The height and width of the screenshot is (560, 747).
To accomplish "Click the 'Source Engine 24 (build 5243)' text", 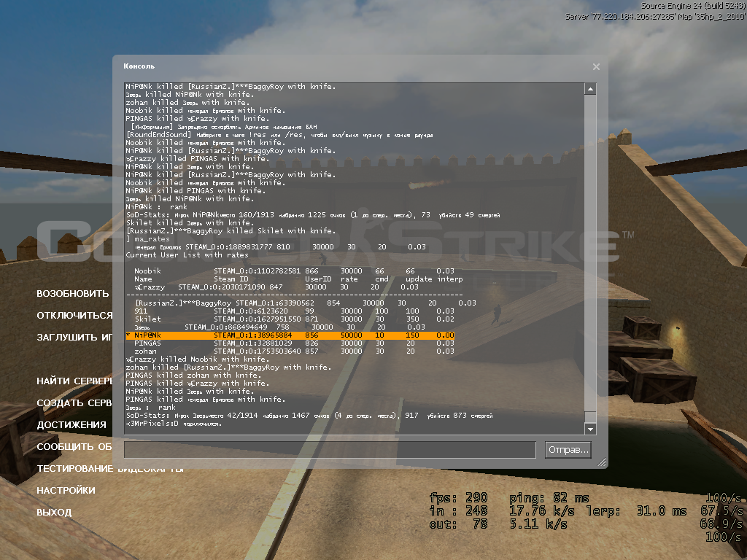I will click(693, 6).
